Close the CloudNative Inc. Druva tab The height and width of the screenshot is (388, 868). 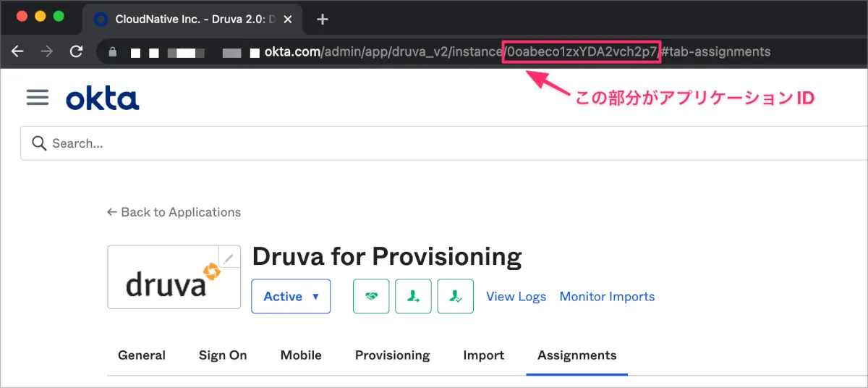(x=289, y=20)
